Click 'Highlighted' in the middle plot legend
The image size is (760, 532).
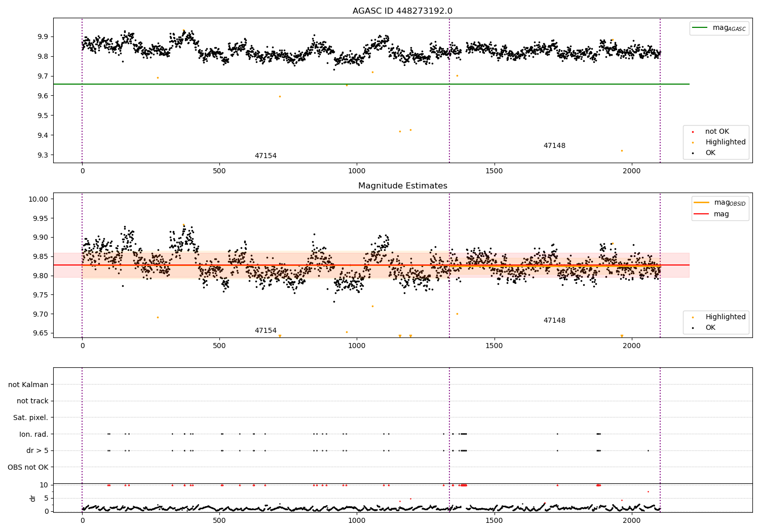[725, 317]
